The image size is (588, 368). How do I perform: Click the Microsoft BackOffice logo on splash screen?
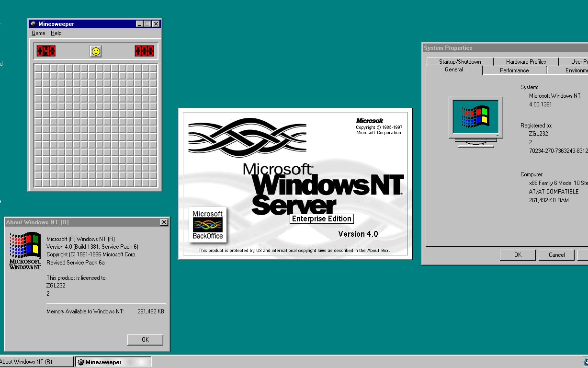[207, 225]
